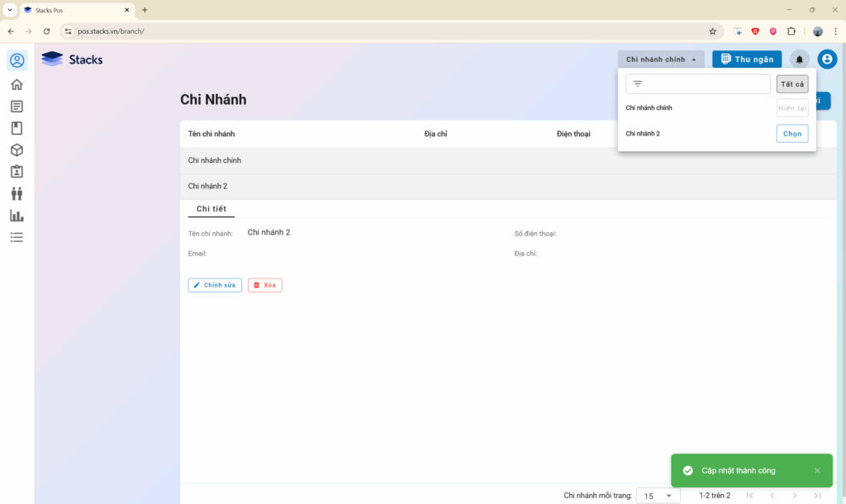Open the user account avatar at top right

coord(827,59)
